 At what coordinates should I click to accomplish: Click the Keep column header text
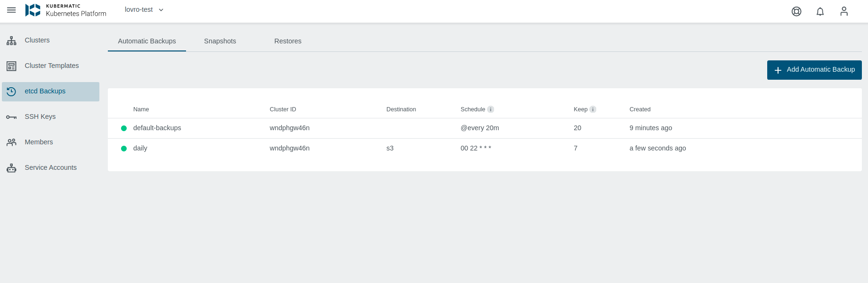(x=581, y=109)
